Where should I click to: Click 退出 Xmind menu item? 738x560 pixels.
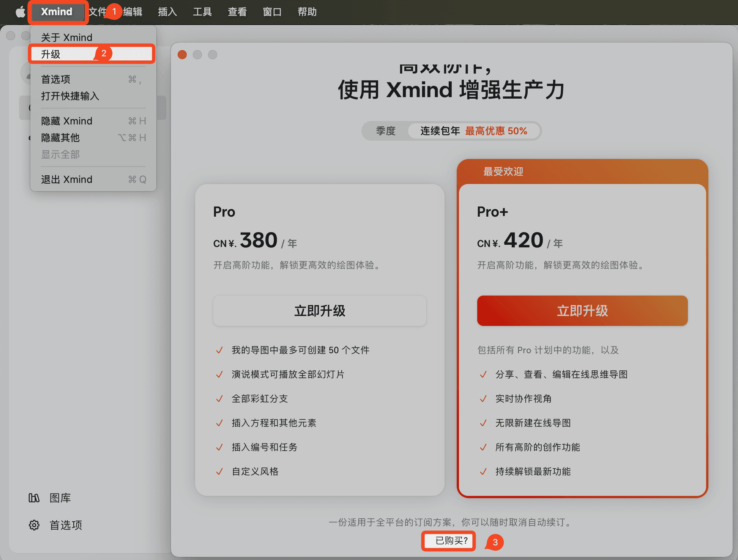[x=67, y=179]
